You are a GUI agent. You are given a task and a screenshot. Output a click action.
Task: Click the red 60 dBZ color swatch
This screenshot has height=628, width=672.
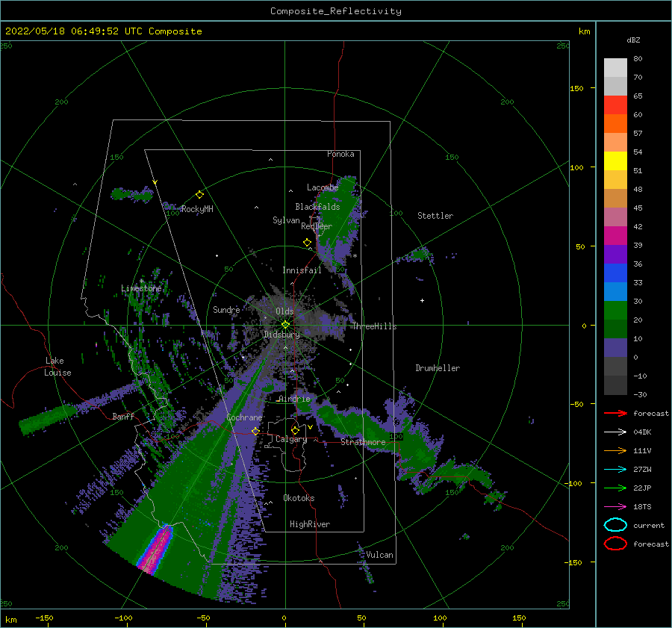click(x=615, y=105)
